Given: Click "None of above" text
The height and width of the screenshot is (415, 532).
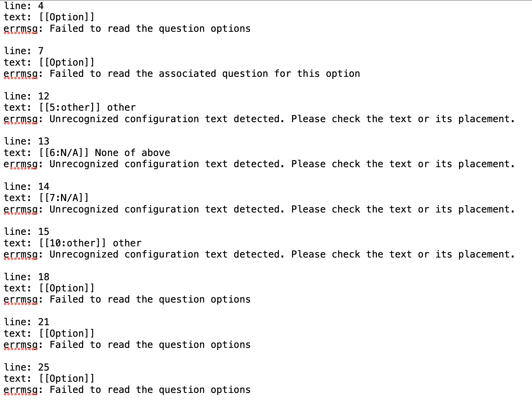Looking at the screenshot, I should tap(133, 153).
